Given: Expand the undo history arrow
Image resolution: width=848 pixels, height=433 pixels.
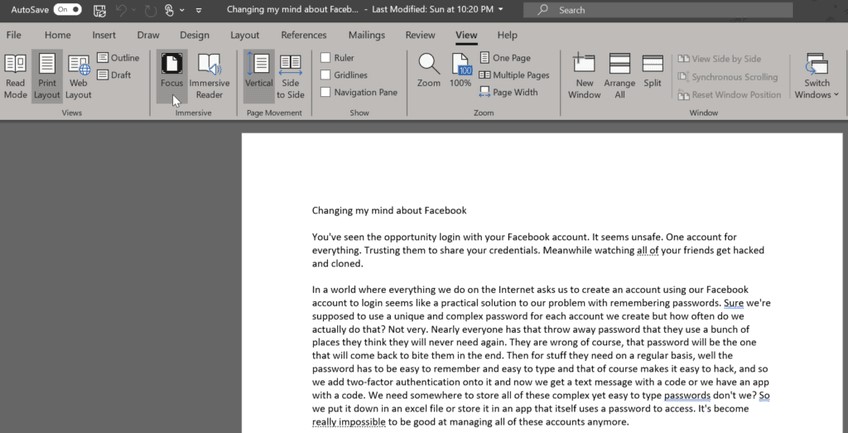Looking at the screenshot, I should pos(133,10).
